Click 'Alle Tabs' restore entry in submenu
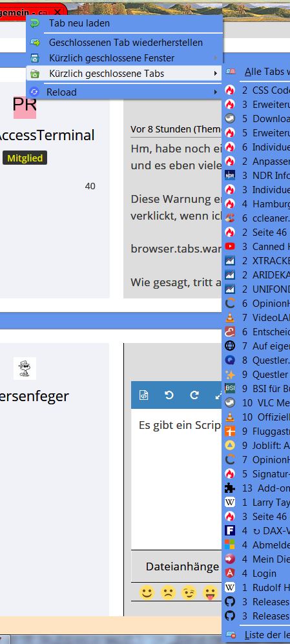This screenshot has width=290, height=644. (258, 72)
